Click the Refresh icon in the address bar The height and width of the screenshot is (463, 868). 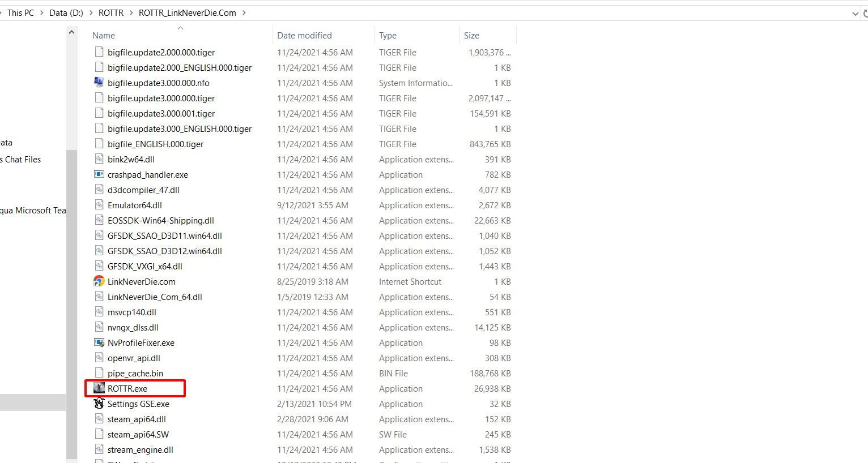point(865,12)
